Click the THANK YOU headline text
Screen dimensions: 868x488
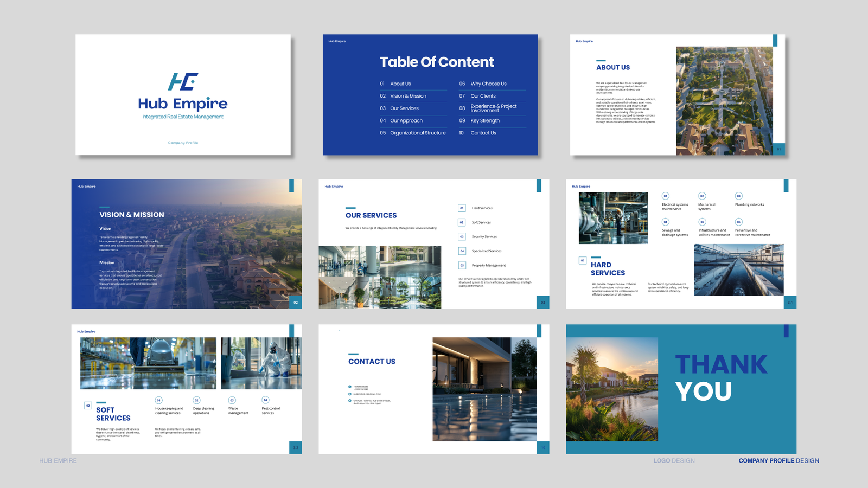(722, 378)
